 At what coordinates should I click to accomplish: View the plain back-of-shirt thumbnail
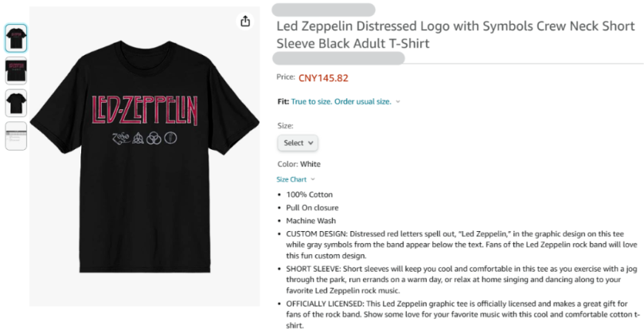[x=16, y=104]
